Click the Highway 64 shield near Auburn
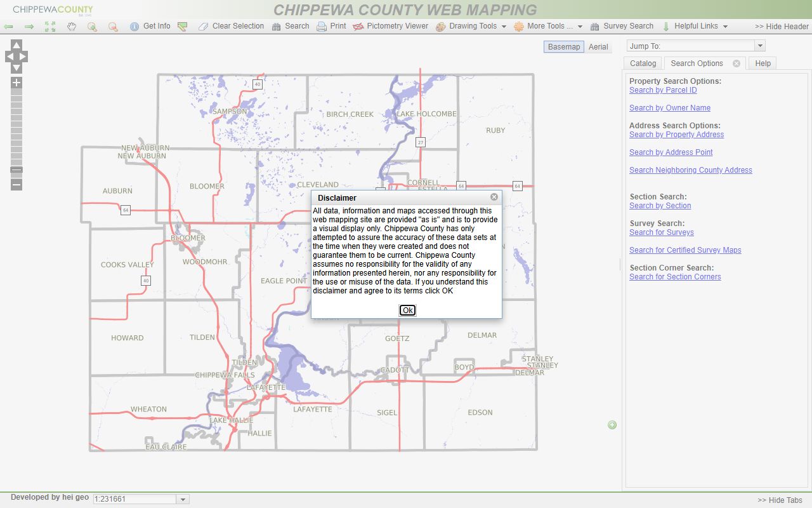 point(126,210)
